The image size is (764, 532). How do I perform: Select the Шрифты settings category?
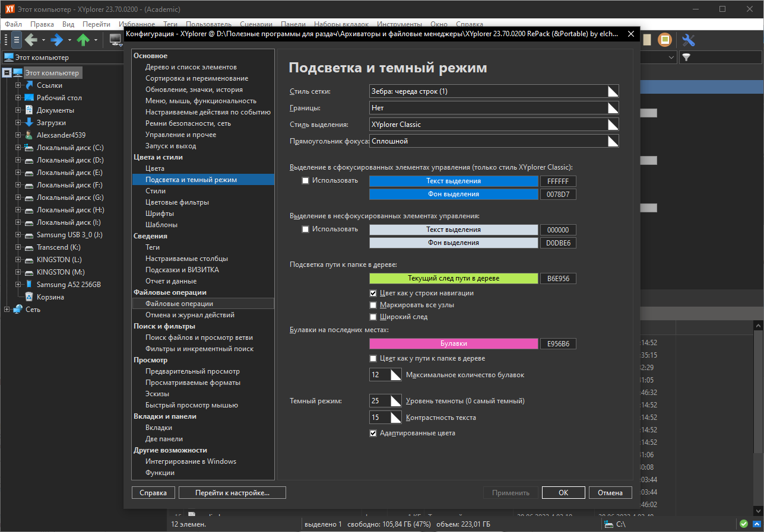(160, 214)
